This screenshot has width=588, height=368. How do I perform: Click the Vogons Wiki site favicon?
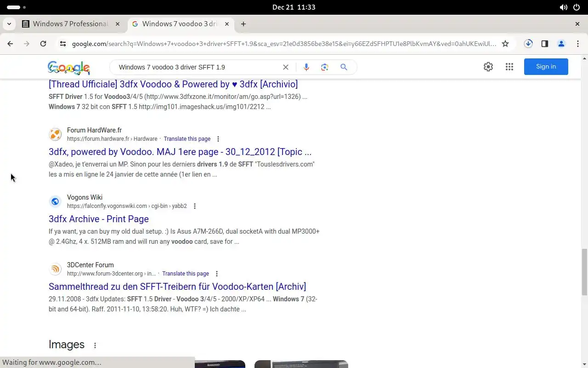(55, 201)
